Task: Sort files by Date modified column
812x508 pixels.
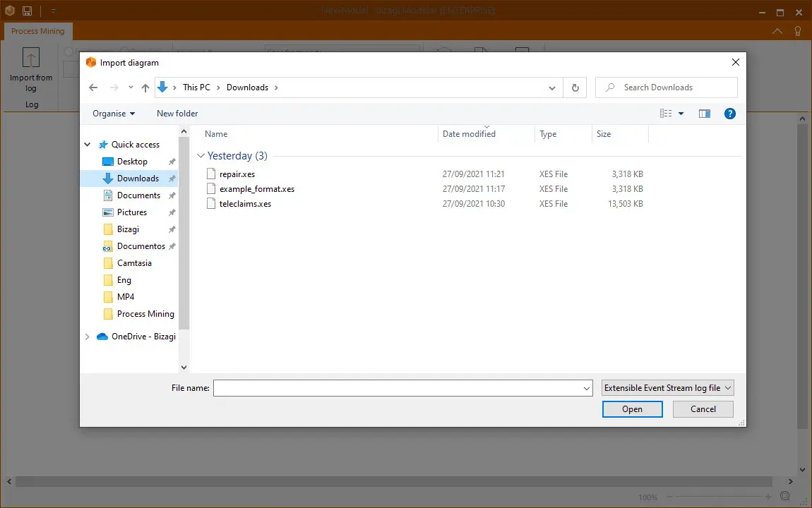Action: tap(469, 134)
